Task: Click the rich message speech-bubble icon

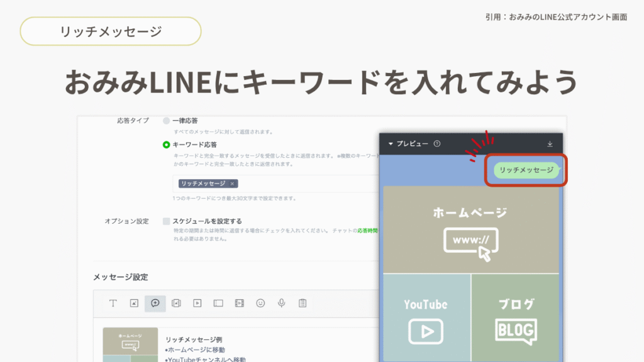Action: (x=155, y=303)
